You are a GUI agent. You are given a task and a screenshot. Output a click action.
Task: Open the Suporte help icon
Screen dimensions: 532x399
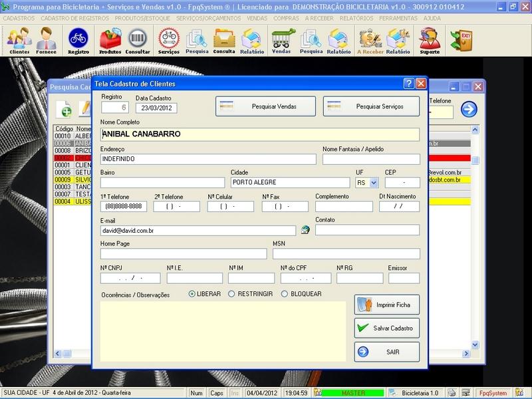[x=429, y=41]
